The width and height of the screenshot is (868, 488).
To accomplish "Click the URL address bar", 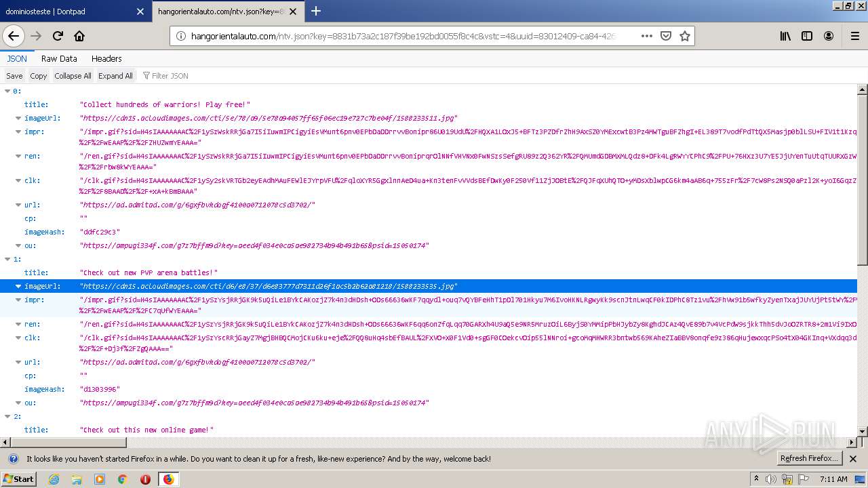I will [404, 36].
